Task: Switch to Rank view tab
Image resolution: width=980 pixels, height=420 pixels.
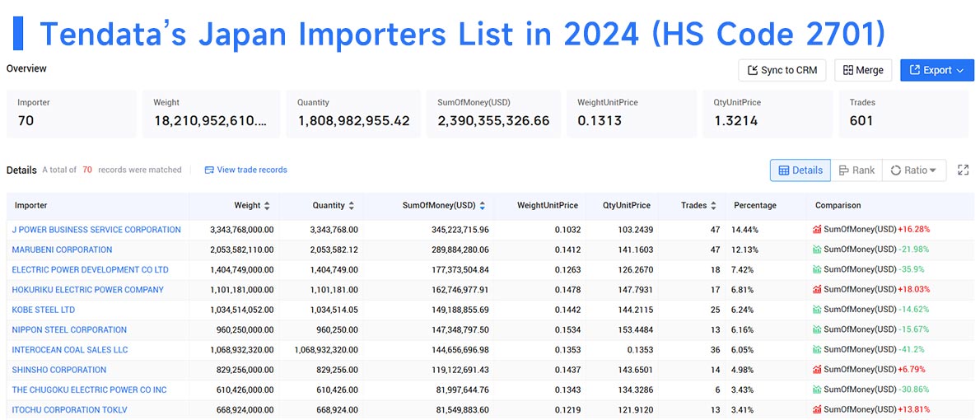Action: (856, 170)
